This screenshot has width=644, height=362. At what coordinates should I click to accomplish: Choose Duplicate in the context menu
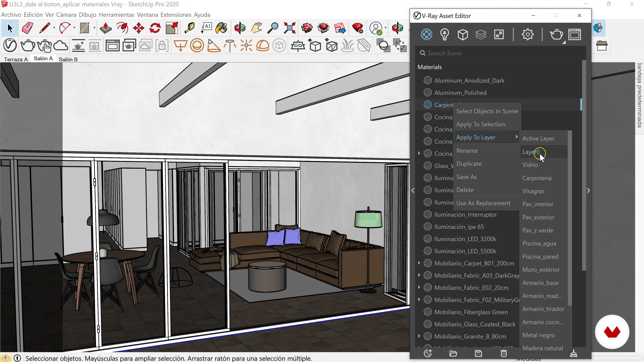(487, 164)
